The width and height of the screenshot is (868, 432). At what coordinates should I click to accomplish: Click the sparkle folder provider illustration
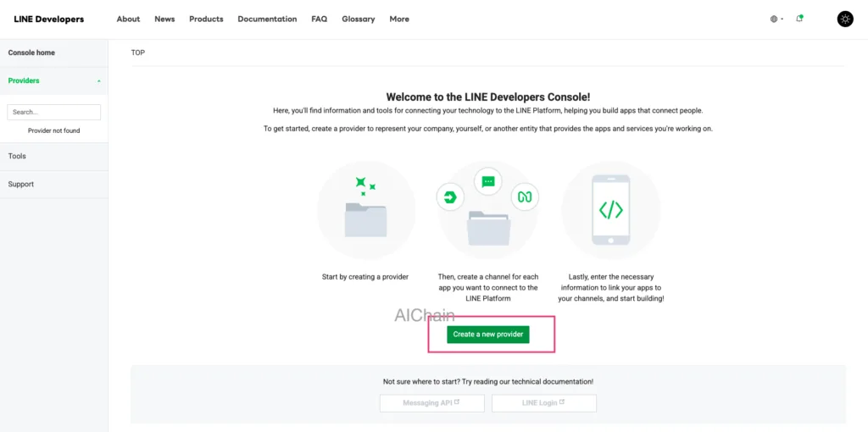coord(365,209)
